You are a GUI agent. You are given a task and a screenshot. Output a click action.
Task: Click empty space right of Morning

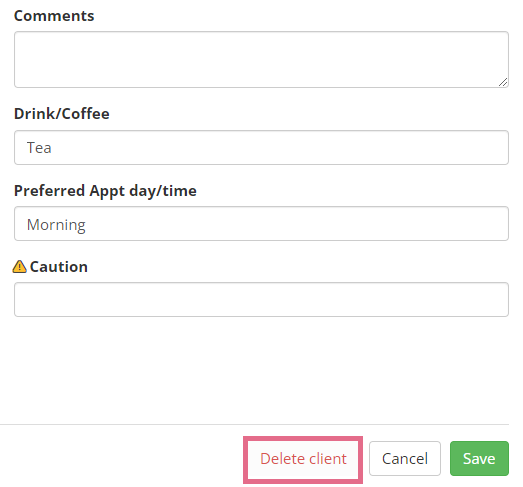[x=297, y=223]
